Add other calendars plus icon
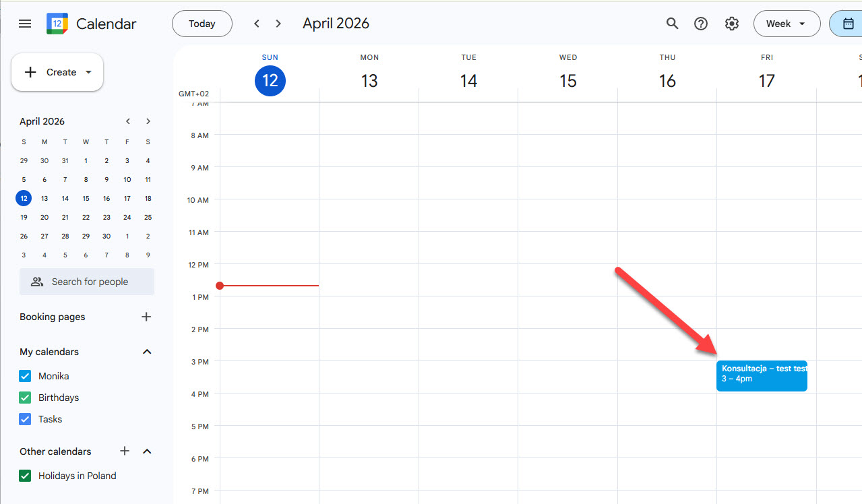Viewport: 862px width, 504px height. (125, 451)
